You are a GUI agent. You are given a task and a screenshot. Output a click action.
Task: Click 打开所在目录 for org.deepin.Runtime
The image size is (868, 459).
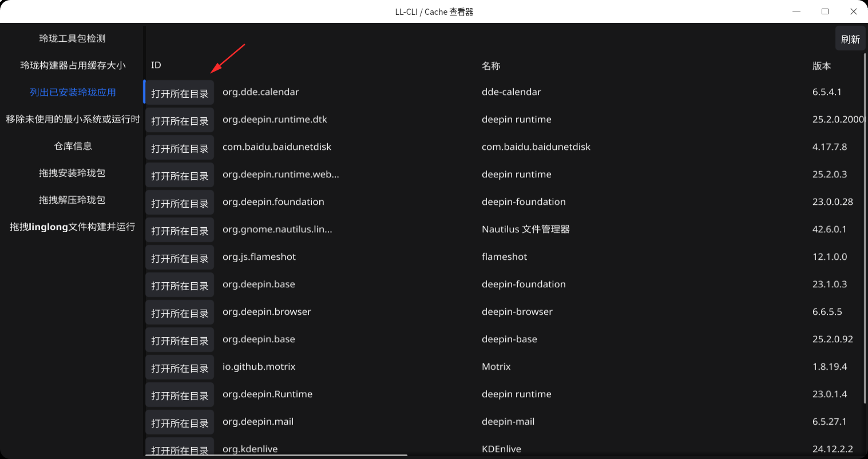point(180,395)
